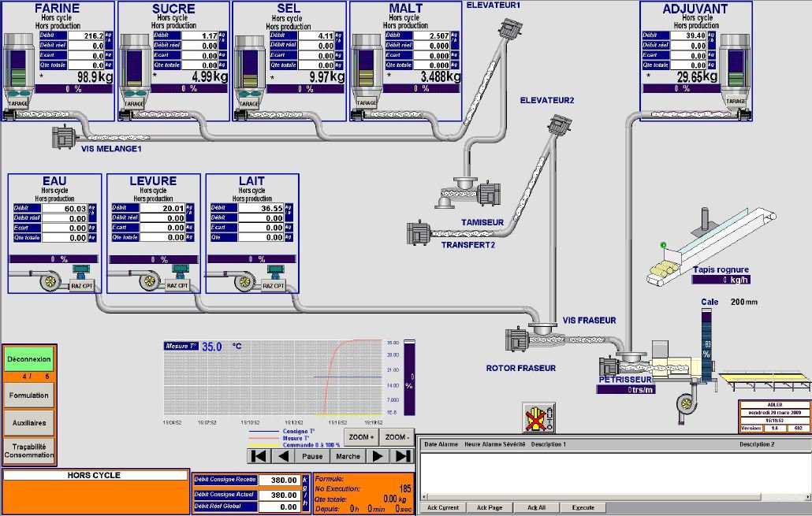812x516 pixels.
Task: Select the LAIT pump icon
Action: pos(245,282)
